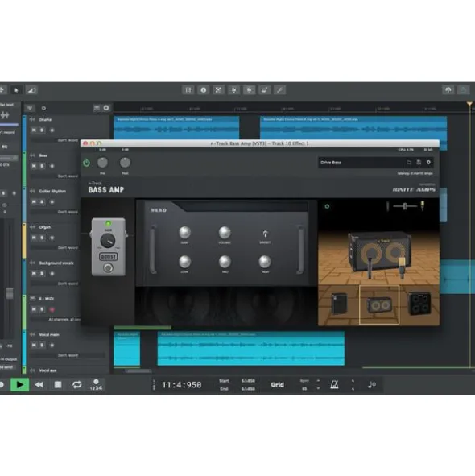The image size is (475, 476).
Task: Click the microphone blend slider in cabinet view
Action: 405,206
